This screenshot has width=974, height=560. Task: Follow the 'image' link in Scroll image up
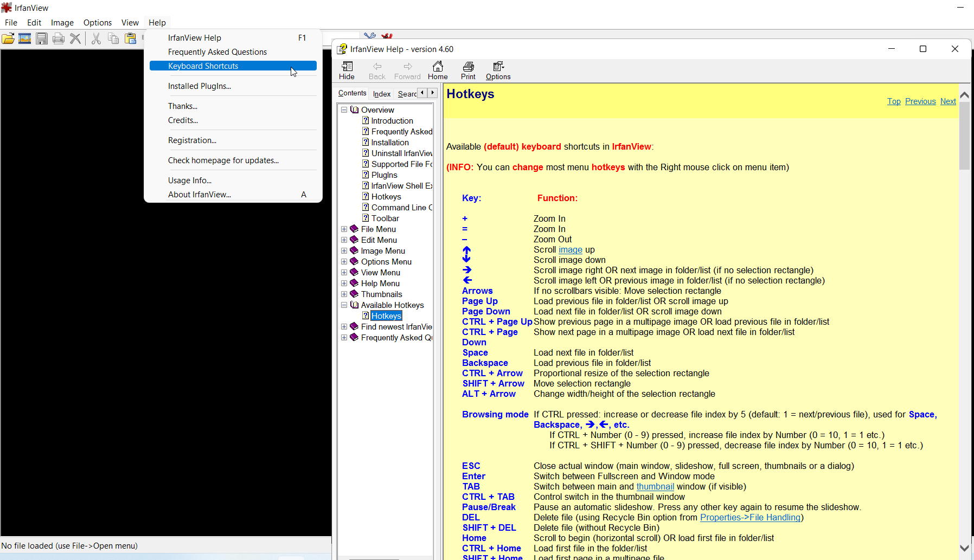pyautogui.click(x=571, y=250)
